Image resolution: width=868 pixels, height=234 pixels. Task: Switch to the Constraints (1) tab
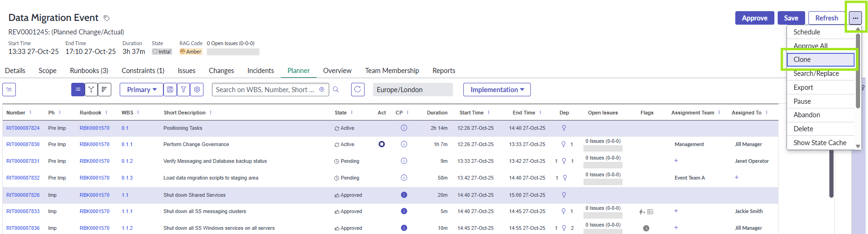pyautogui.click(x=142, y=71)
